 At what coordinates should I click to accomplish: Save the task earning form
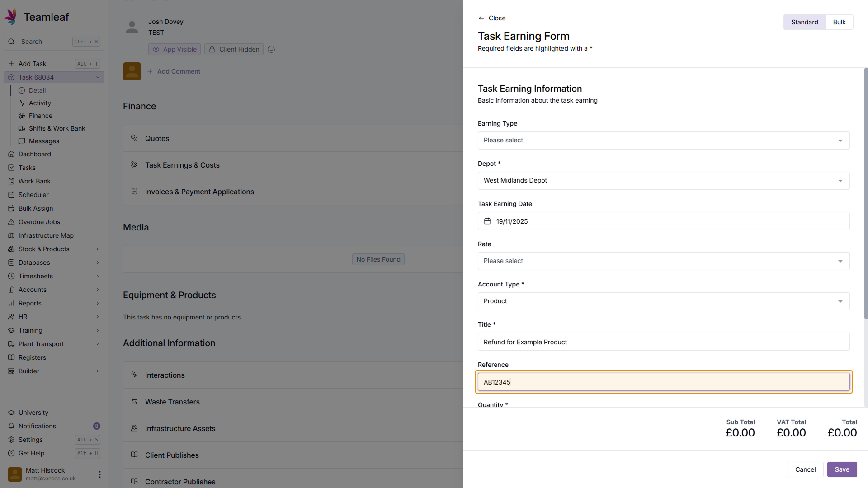tap(842, 469)
